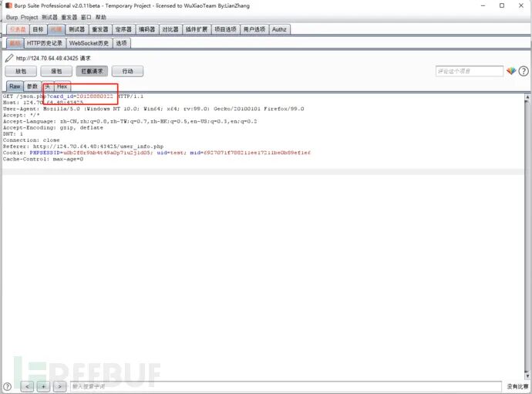The width and height of the screenshot is (532, 394).
Task: Open the Project menu
Action: tap(29, 17)
